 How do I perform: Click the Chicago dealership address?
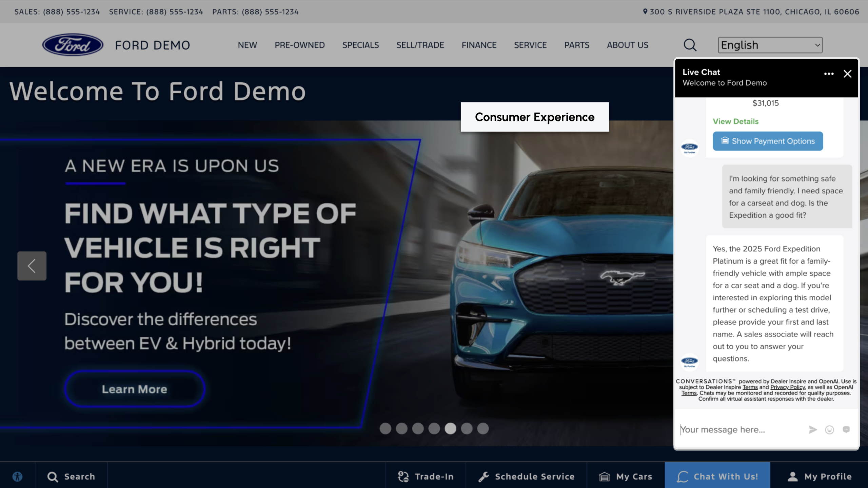[x=754, y=12]
